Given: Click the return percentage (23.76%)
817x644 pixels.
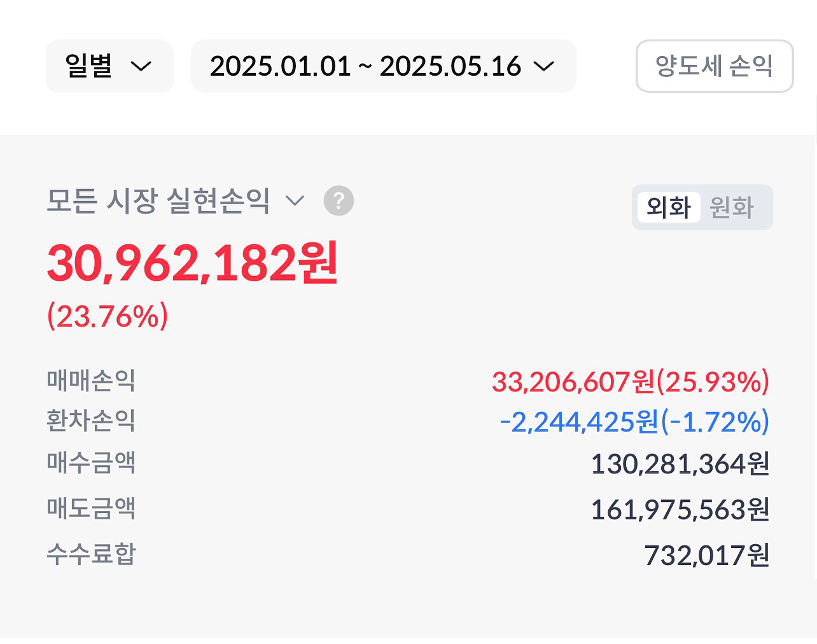Looking at the screenshot, I should pyautogui.click(x=108, y=316).
